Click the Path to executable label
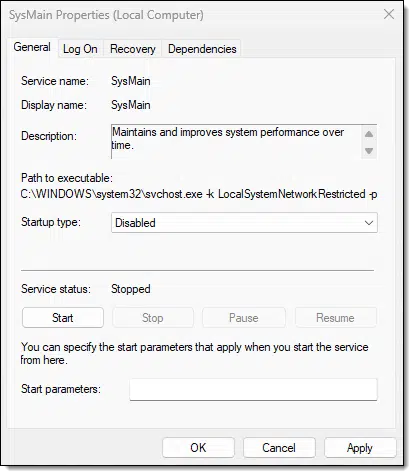 67,178
